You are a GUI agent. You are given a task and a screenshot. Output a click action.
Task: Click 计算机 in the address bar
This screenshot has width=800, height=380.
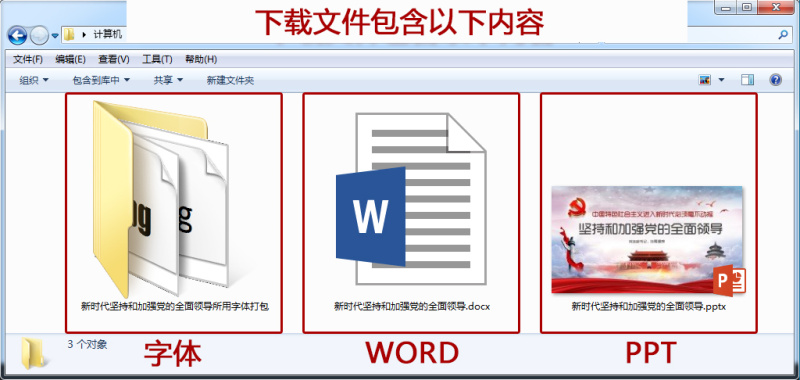[107, 35]
